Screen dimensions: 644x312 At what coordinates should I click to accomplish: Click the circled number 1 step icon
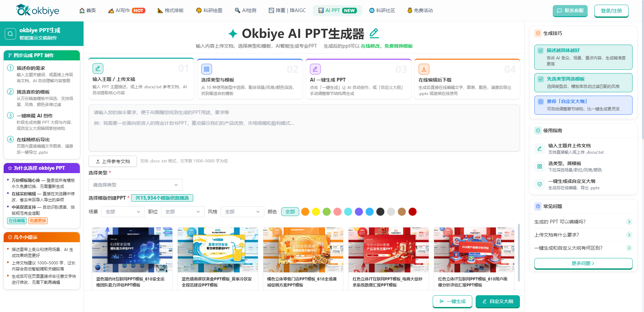coord(10,68)
